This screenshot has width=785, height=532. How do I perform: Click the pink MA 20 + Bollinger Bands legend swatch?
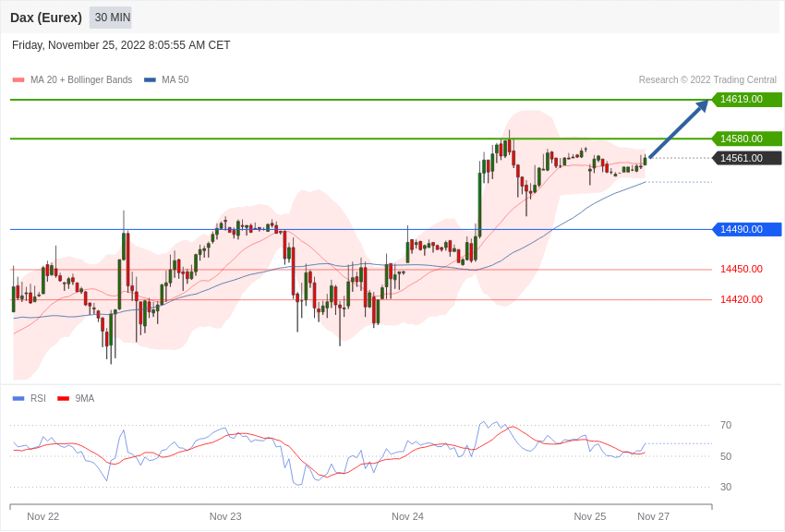[x=18, y=79]
